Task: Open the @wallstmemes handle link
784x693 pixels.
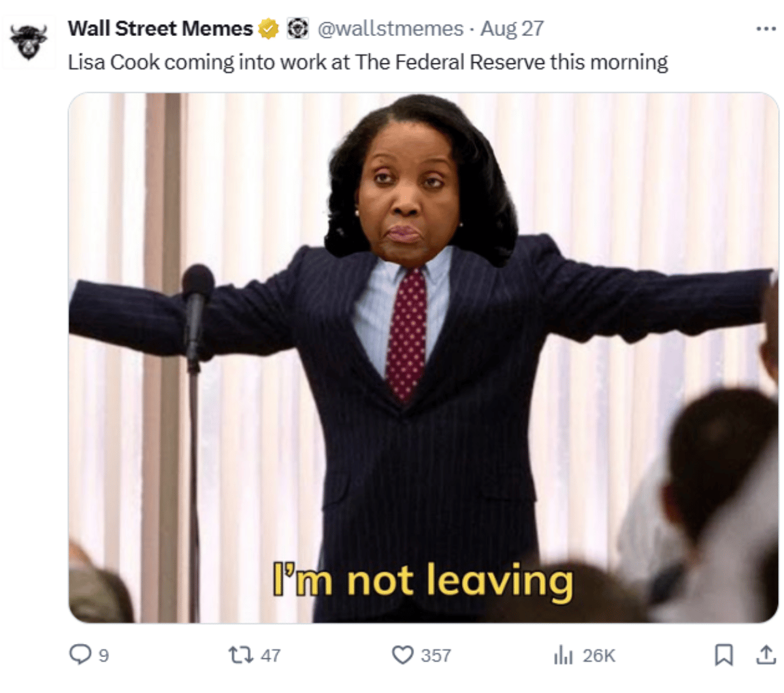Action: click(390, 29)
